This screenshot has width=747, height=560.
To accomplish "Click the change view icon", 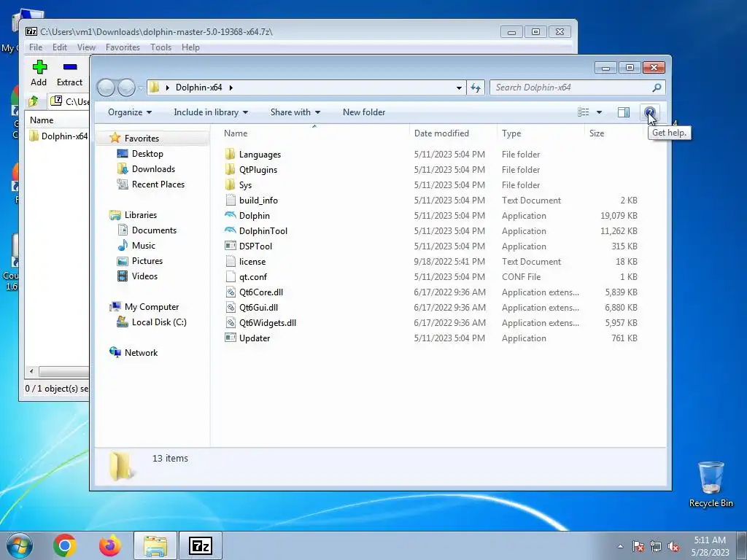I will (x=583, y=112).
